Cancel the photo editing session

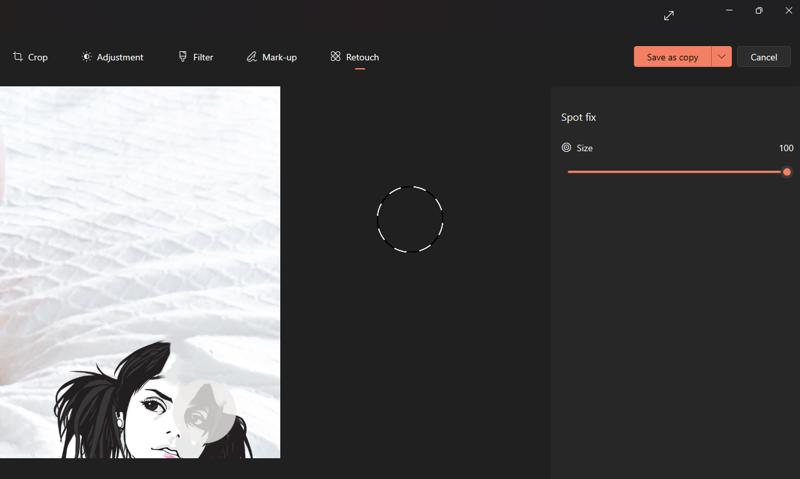pos(763,57)
